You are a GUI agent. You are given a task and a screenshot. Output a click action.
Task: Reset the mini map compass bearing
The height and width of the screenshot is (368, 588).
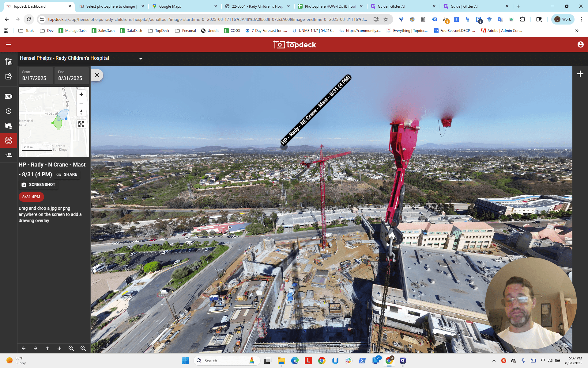(81, 112)
